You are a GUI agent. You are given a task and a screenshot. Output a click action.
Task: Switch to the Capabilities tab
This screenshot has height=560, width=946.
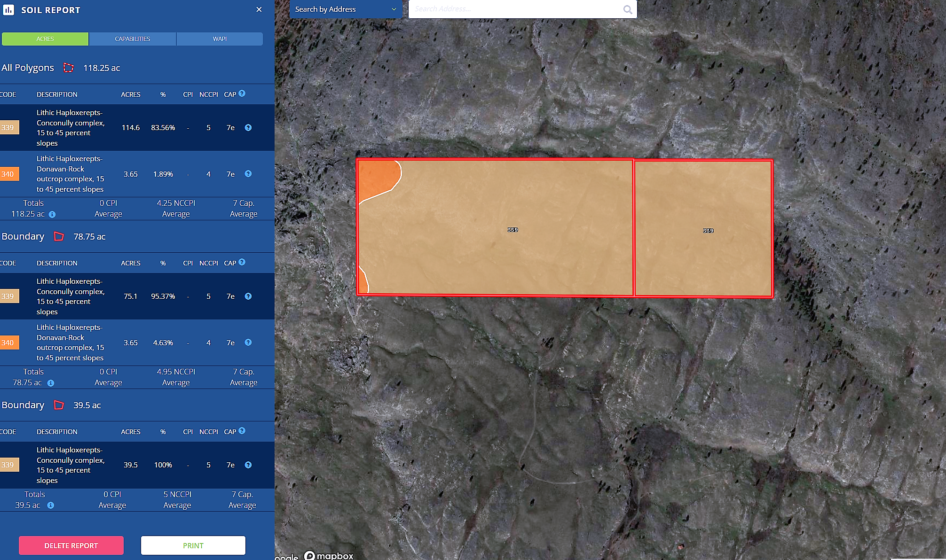tap(132, 39)
